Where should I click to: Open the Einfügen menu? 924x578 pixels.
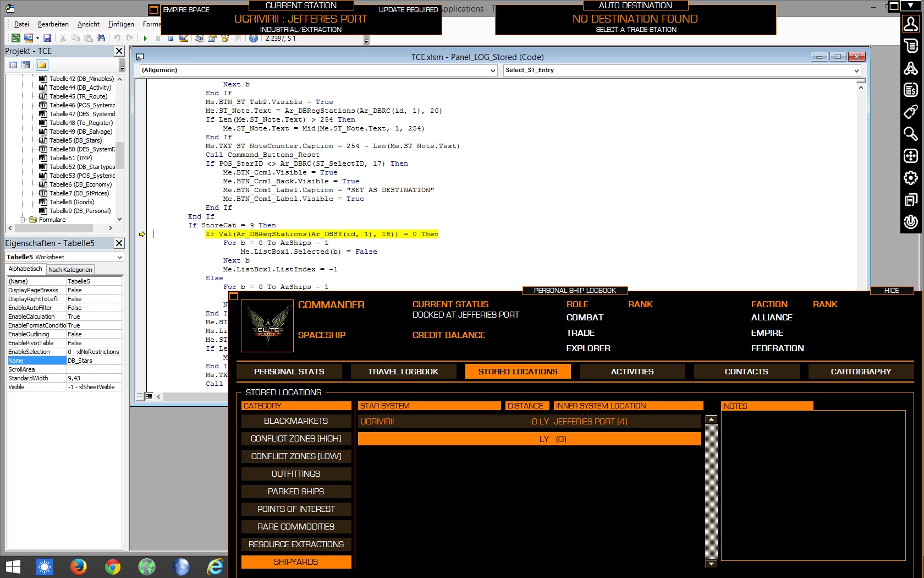coord(121,24)
